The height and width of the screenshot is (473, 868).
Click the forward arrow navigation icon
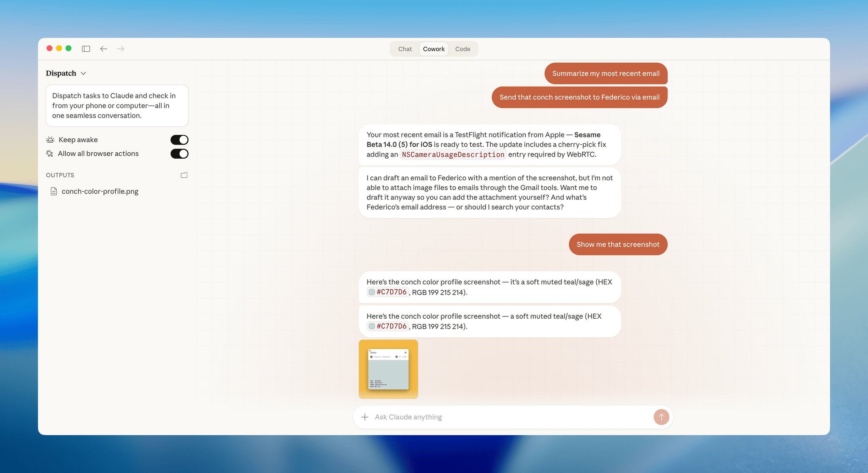(x=121, y=49)
